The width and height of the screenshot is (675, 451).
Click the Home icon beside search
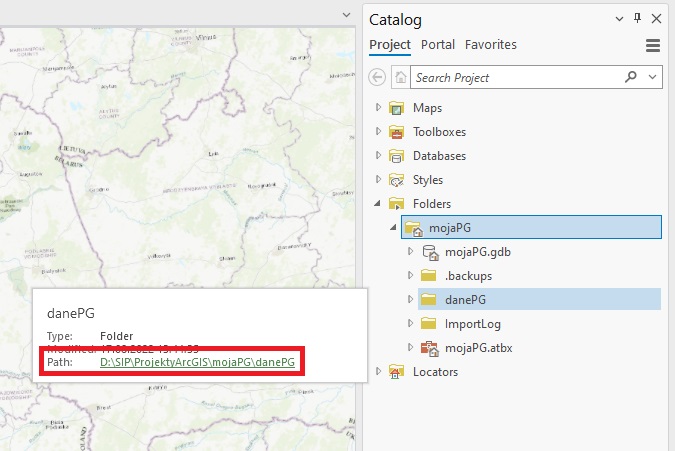[x=400, y=77]
